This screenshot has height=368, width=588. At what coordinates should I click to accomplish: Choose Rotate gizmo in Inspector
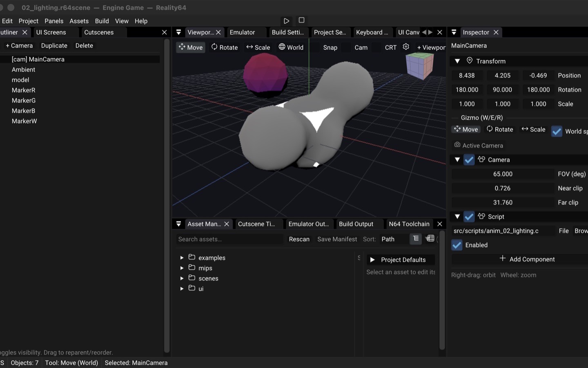(x=500, y=129)
